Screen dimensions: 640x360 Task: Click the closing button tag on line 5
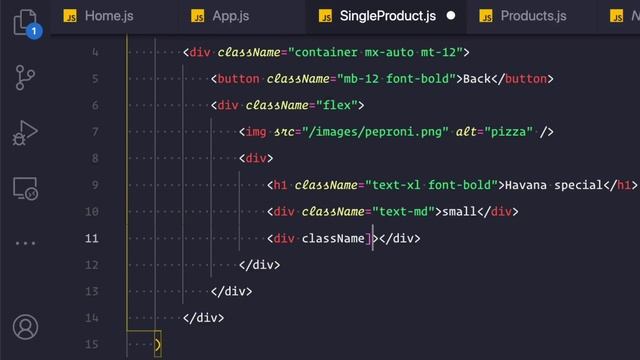coord(522,79)
